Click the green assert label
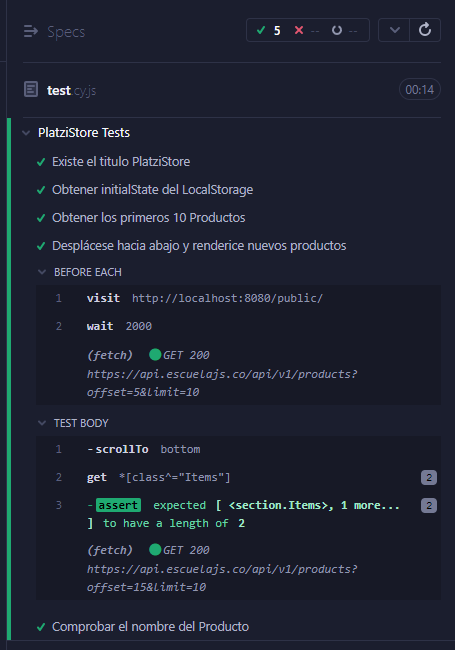 (119, 505)
